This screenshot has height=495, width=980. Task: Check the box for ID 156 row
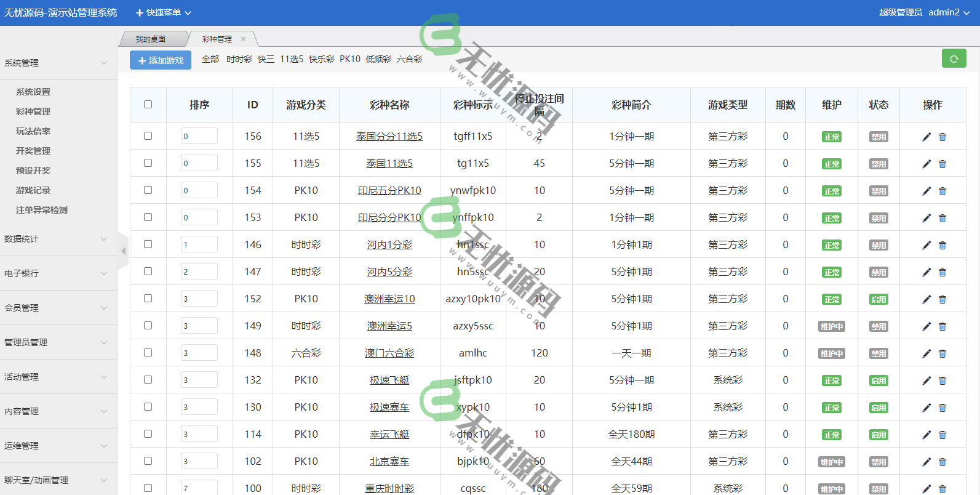(x=148, y=135)
